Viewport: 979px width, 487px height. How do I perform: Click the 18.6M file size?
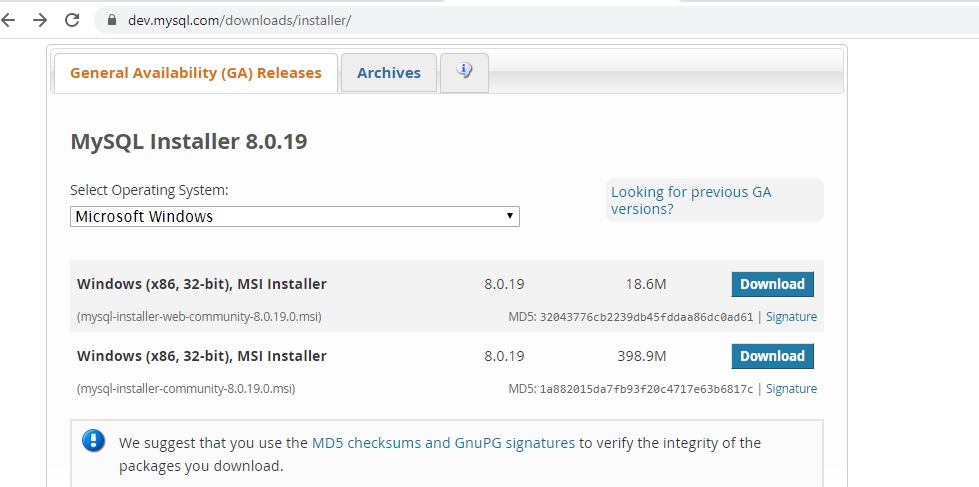pos(646,284)
